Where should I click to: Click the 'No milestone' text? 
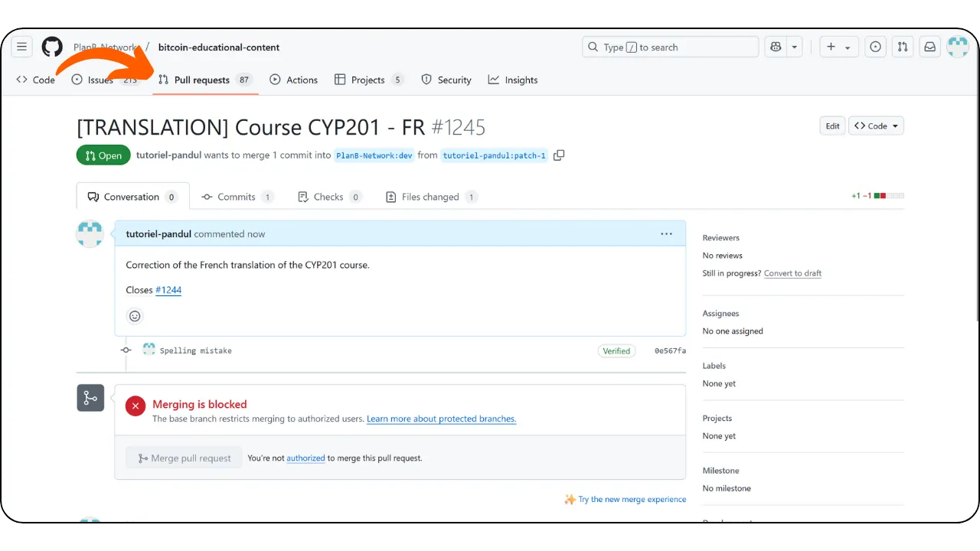coord(727,488)
